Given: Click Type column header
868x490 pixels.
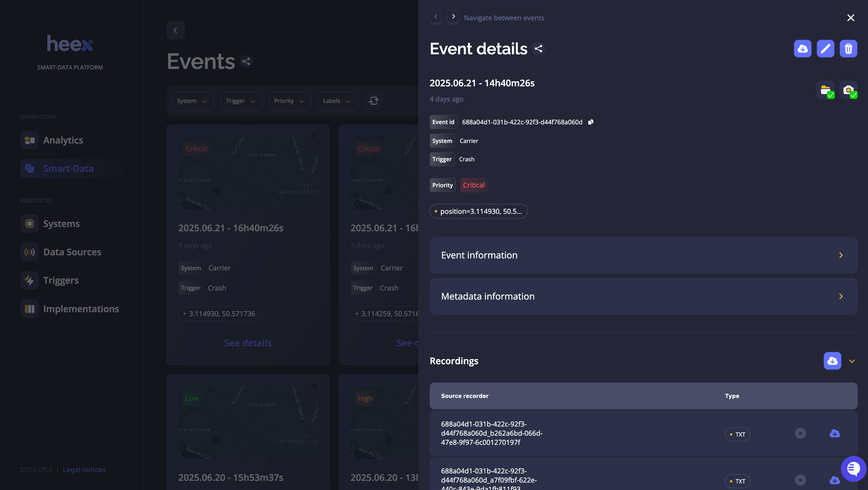Looking at the screenshot, I should pos(732,396).
